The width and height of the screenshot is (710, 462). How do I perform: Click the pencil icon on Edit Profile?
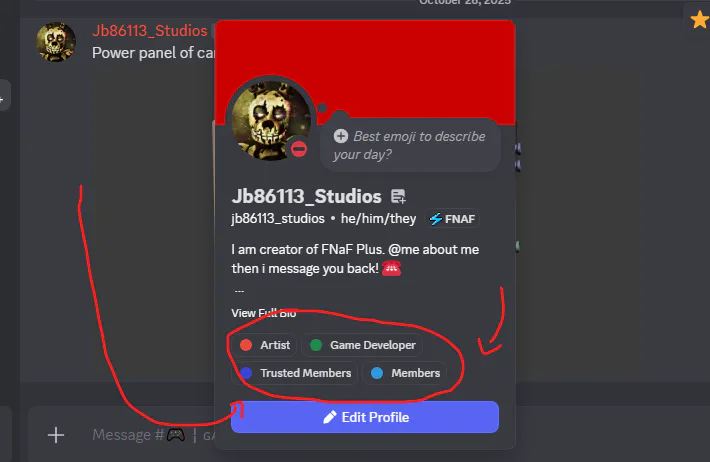330,417
